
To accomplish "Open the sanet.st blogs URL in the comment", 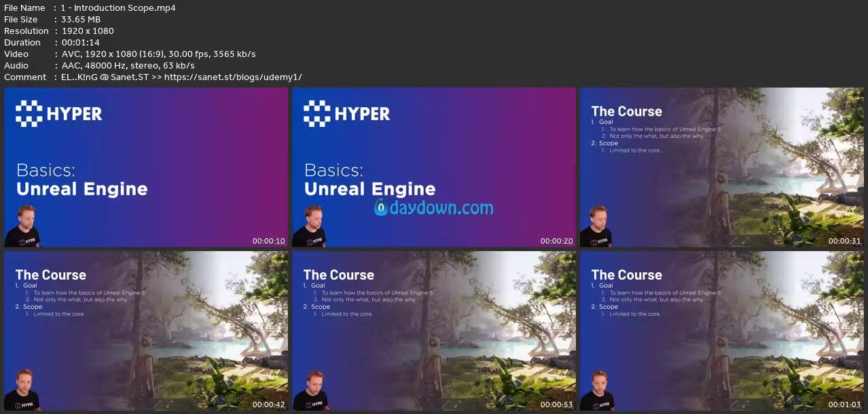I will click(x=233, y=77).
